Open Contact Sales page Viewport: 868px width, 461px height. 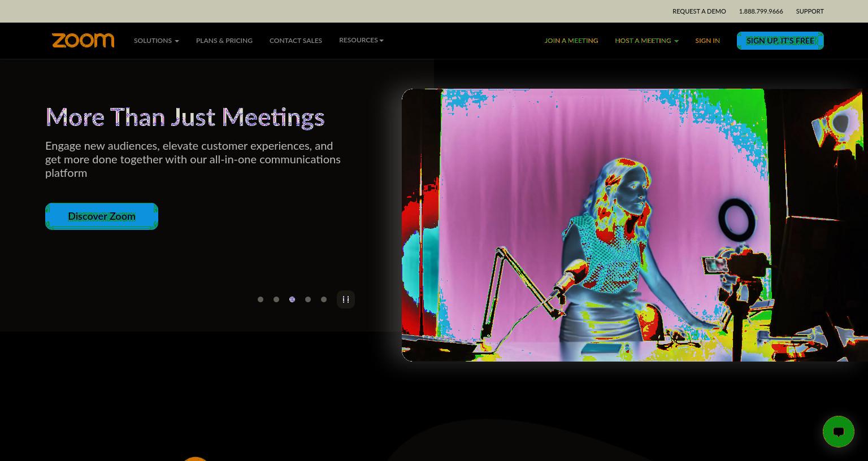pyautogui.click(x=296, y=41)
